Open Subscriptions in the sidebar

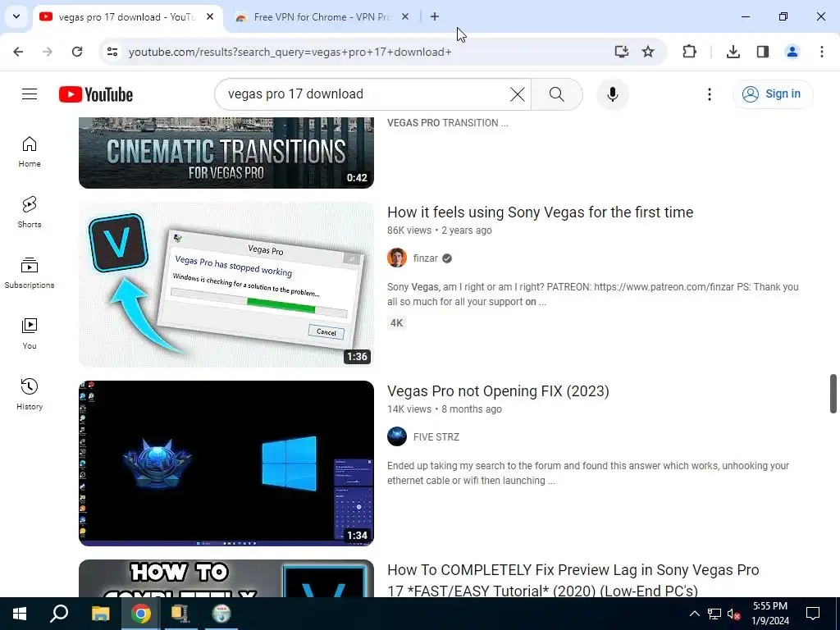[30, 273]
